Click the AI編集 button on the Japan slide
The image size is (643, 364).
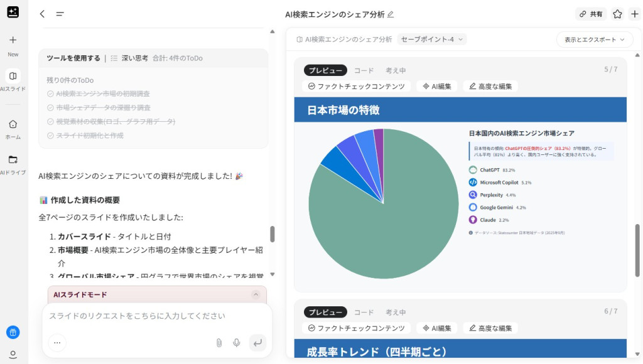click(437, 86)
